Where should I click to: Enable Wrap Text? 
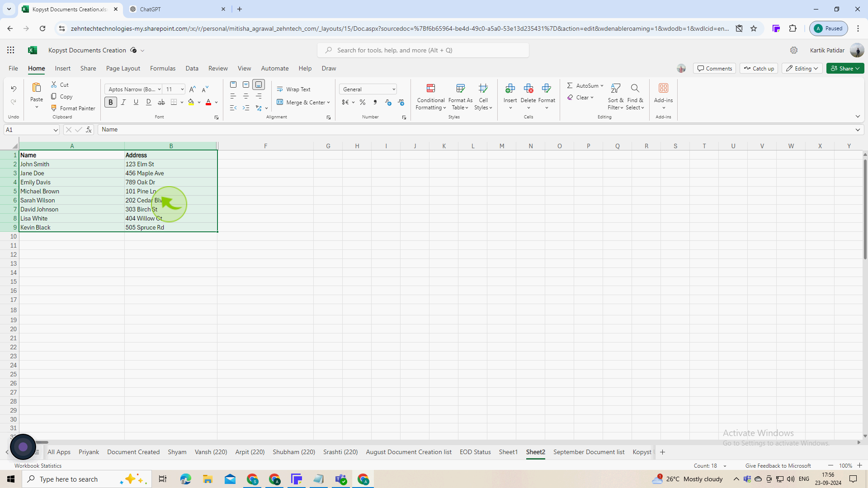point(294,89)
